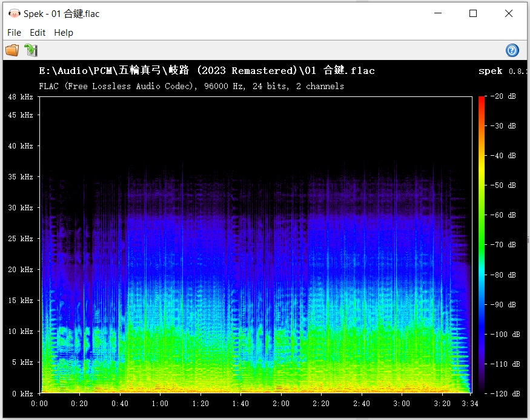Click the 40 kHz frequency label
Viewport: 530px width, 420px height.
click(x=21, y=145)
